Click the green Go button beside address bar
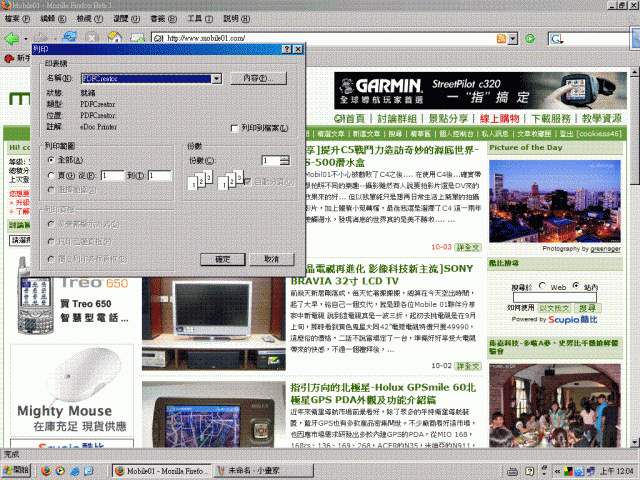640x480 pixels. point(530,39)
